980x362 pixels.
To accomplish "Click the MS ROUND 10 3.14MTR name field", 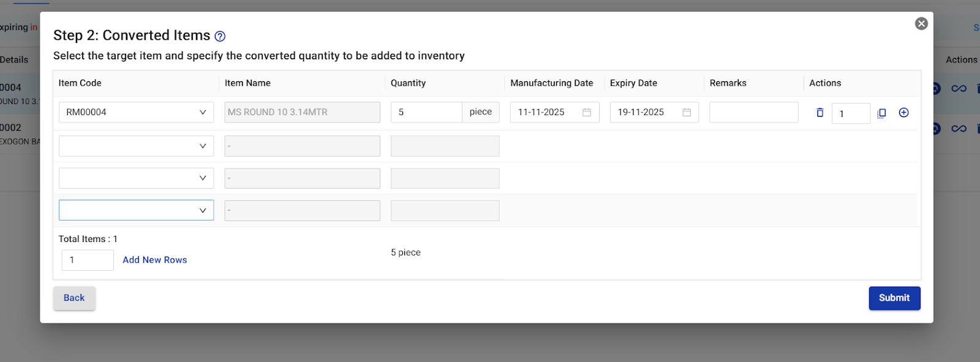I will tap(302, 113).
